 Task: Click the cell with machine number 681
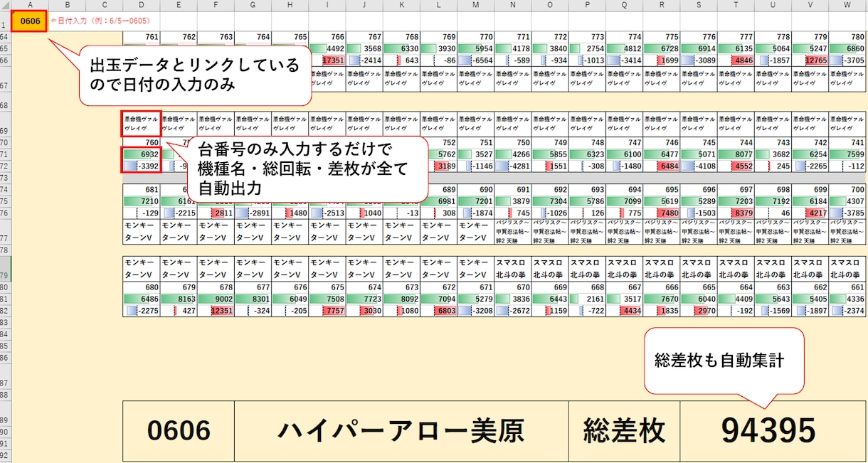[x=142, y=190]
